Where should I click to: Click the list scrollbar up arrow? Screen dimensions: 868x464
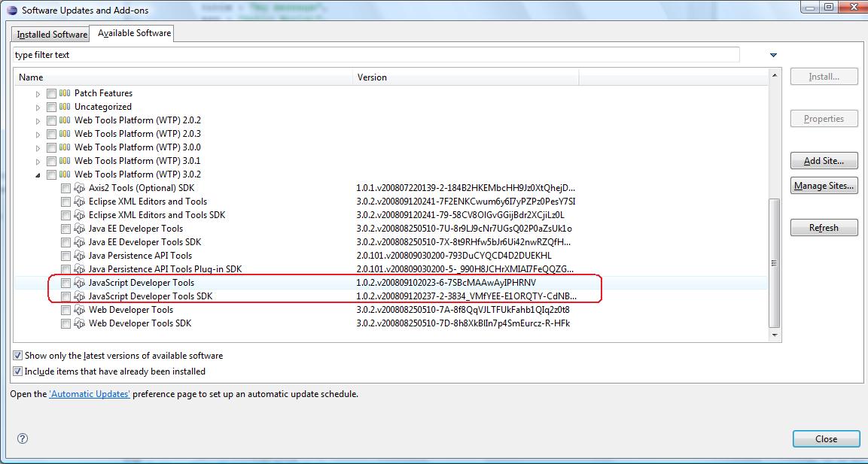click(x=775, y=75)
